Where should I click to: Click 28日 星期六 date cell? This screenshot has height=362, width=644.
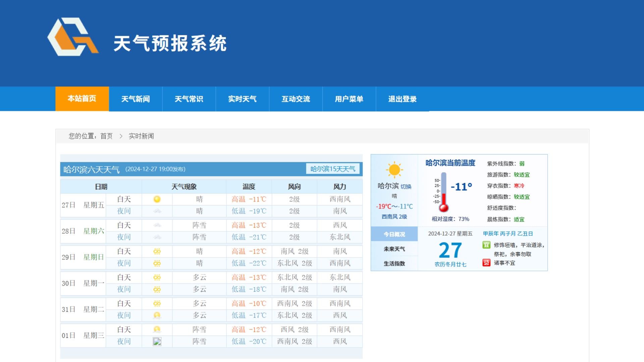pyautogui.click(x=83, y=231)
